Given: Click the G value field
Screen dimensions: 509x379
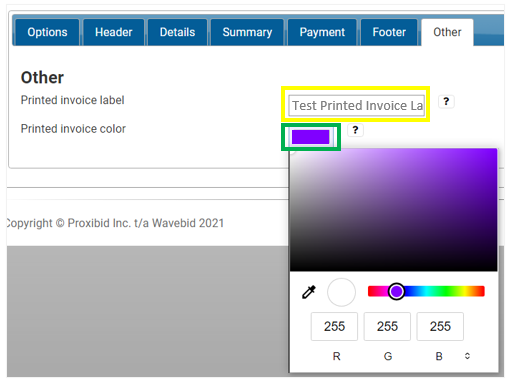Looking at the screenshot, I should tap(387, 326).
